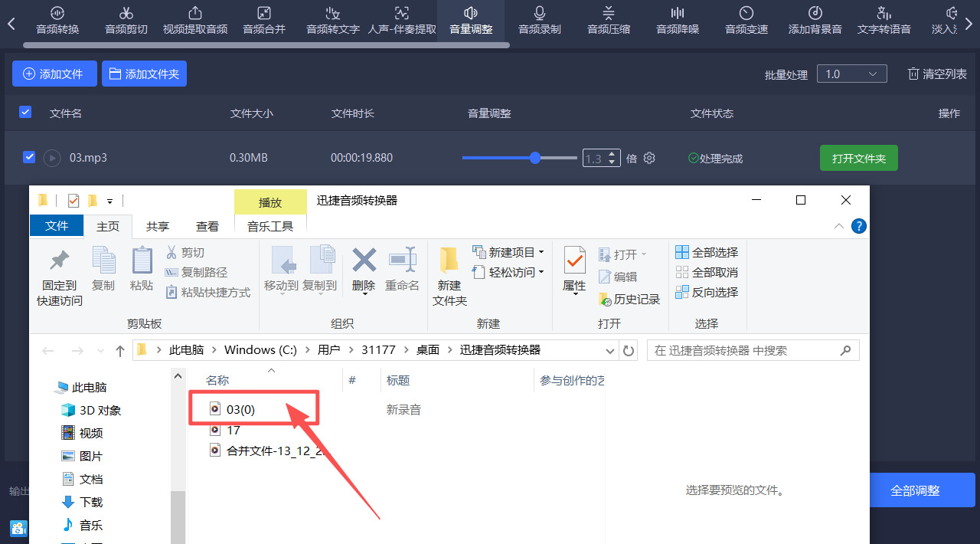Play the 03.mp3 audio preview
This screenshot has height=544, width=980.
tap(52, 158)
